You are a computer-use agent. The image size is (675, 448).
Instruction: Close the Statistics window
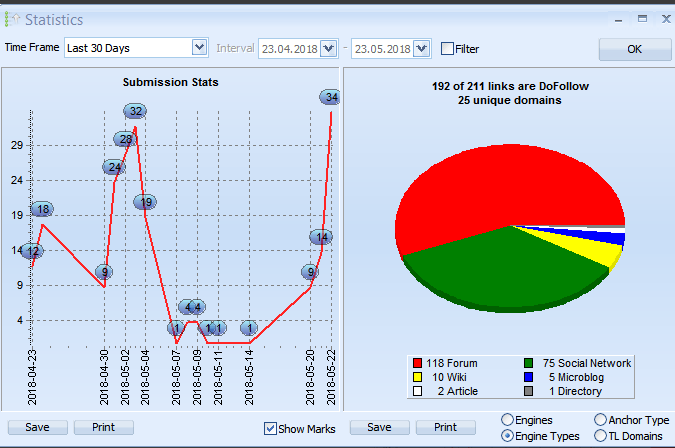click(x=663, y=18)
